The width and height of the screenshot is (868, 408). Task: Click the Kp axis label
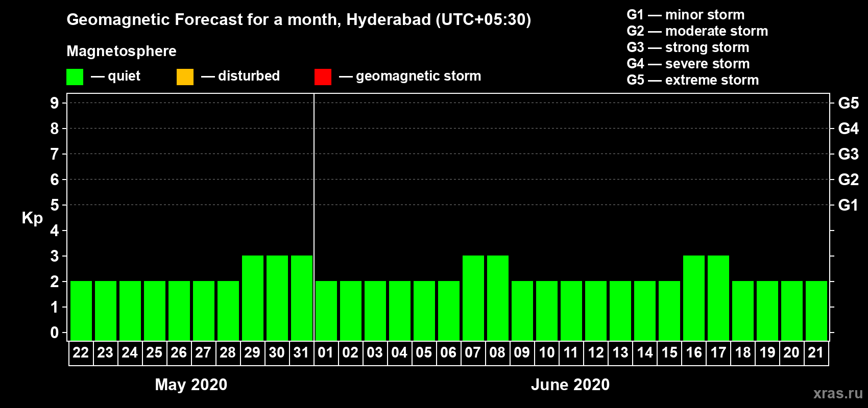(x=32, y=218)
